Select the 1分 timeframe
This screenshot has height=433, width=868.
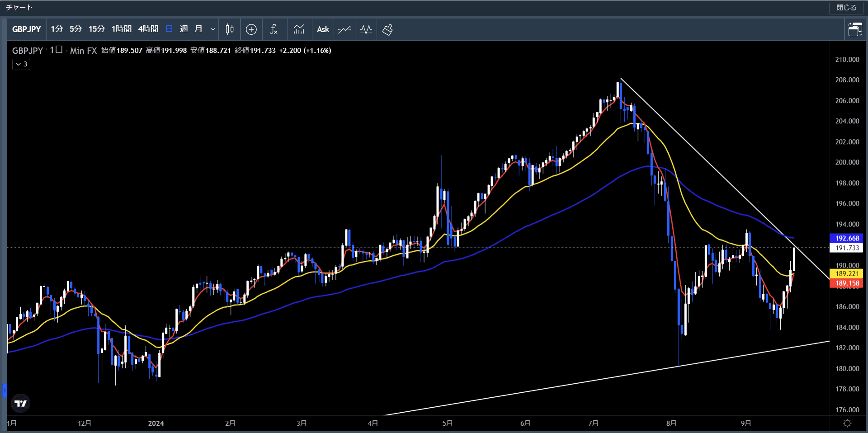pos(57,29)
